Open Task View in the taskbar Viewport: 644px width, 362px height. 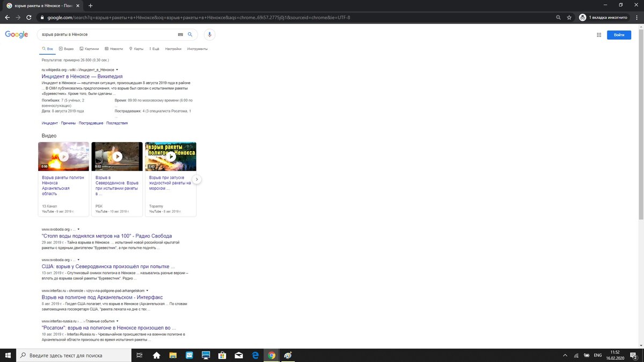pyautogui.click(x=140, y=355)
